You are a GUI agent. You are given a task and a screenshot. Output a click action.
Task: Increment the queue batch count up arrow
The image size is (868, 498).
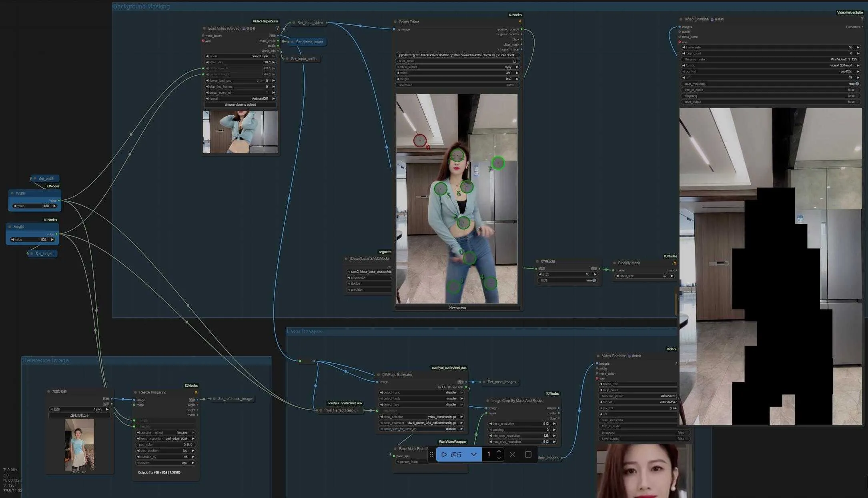coord(499,452)
